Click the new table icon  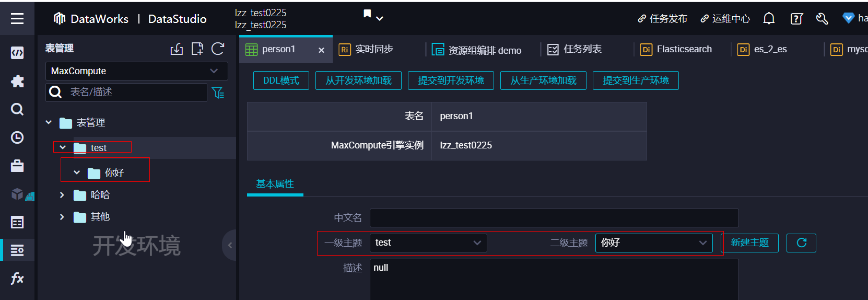pos(197,49)
